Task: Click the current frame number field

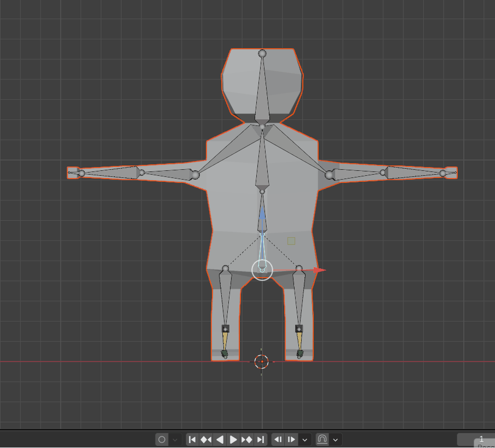Action: [x=476, y=439]
